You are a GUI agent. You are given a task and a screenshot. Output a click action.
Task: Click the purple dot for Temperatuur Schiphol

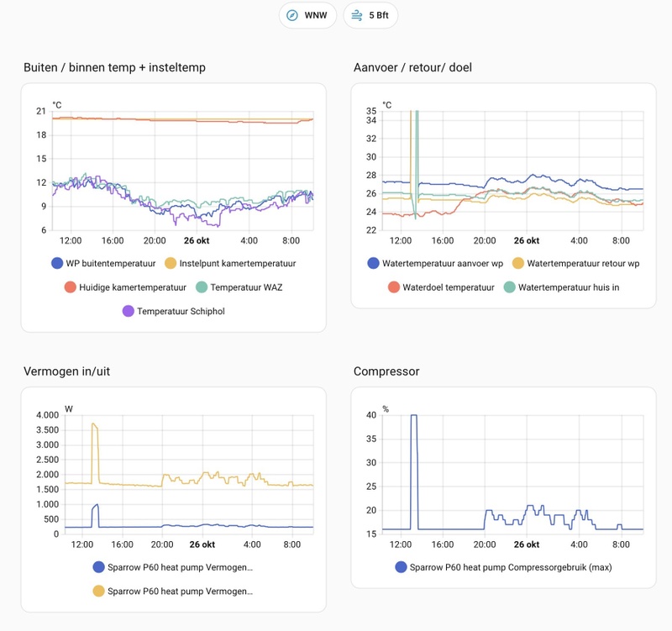(x=129, y=311)
